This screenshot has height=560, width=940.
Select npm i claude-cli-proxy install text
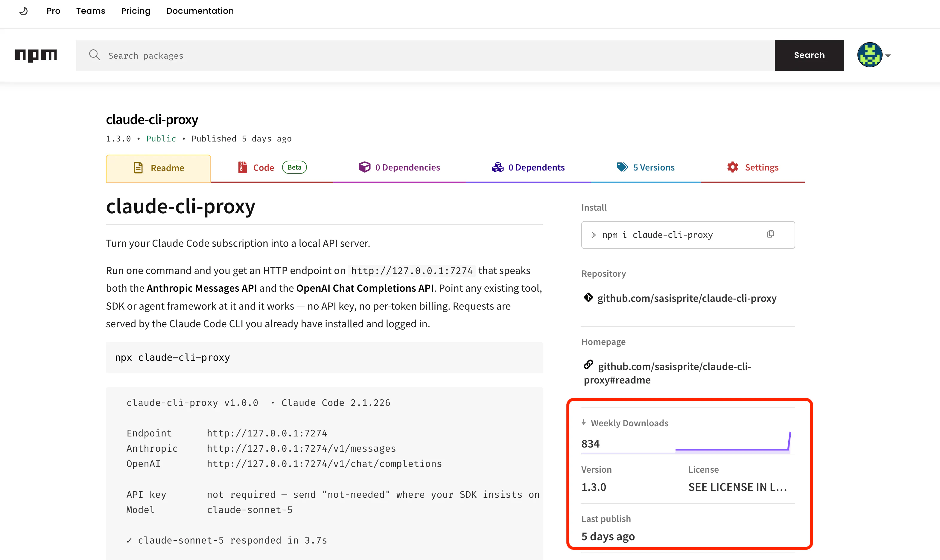point(657,235)
